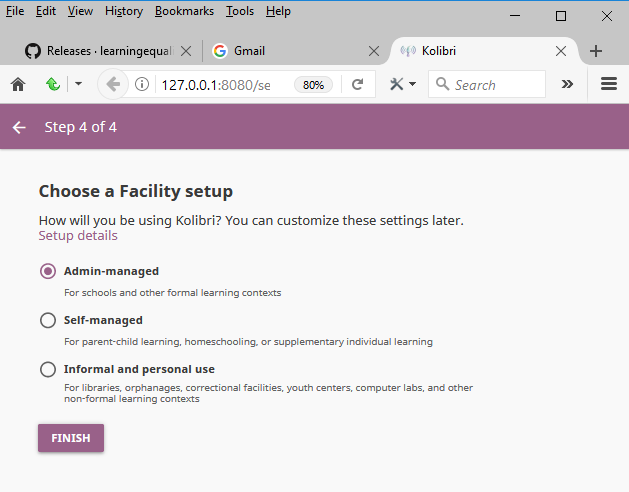Close the Firefox window
The height and width of the screenshot is (492, 629).
coord(607,16)
